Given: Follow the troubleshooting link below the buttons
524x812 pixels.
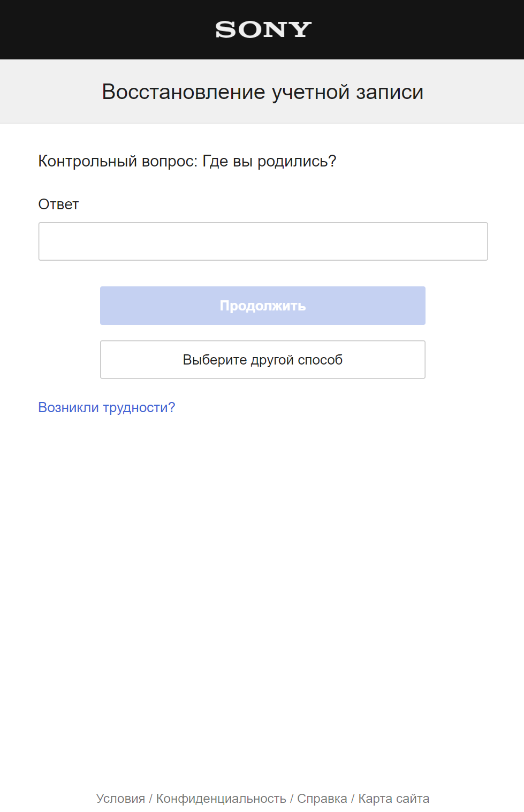Looking at the screenshot, I should coord(106,407).
